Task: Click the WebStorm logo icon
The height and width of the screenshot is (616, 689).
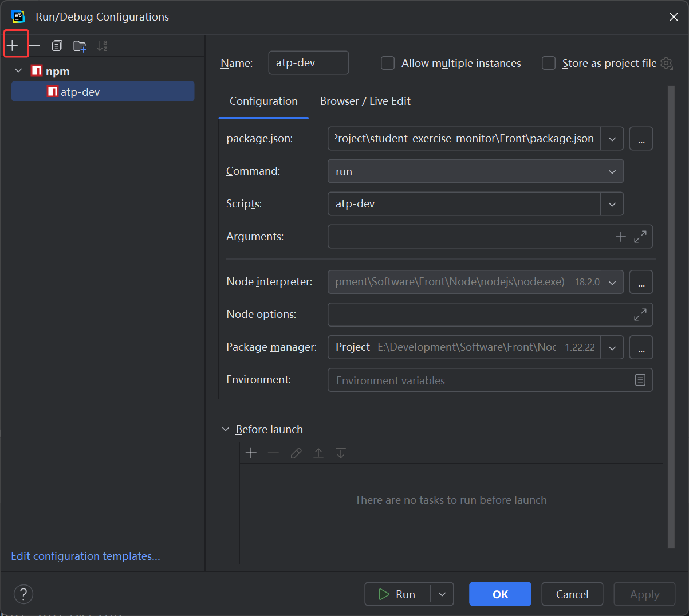Action: [18, 17]
